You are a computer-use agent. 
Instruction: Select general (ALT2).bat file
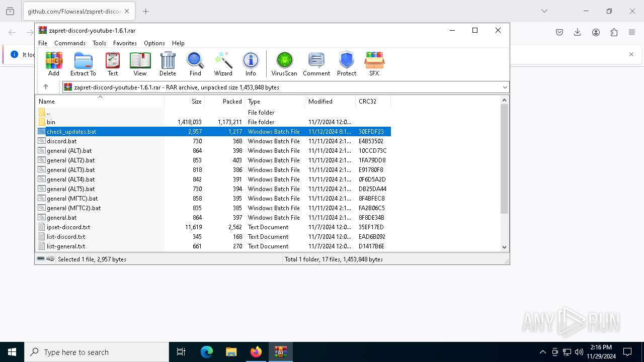coord(214,160)
